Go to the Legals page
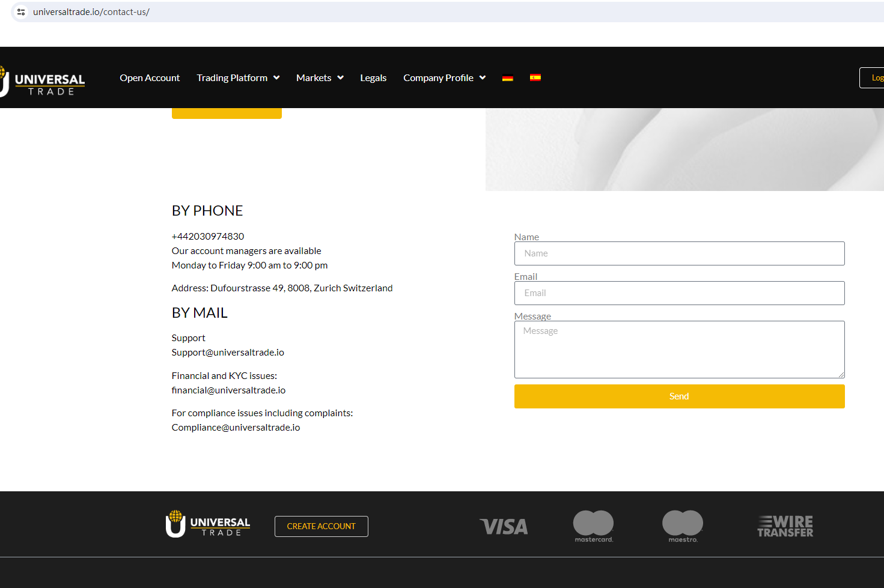Screen dimensions: 884x588 (373, 77)
